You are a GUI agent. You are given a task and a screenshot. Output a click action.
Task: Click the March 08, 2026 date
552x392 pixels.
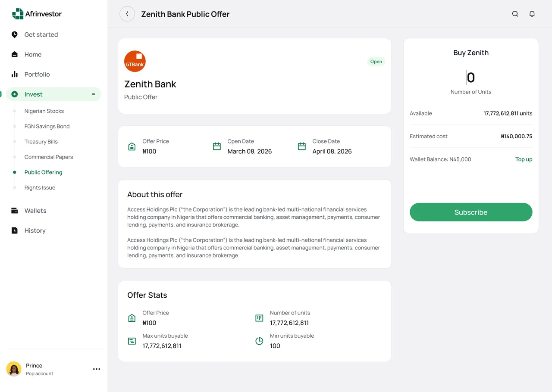(250, 151)
